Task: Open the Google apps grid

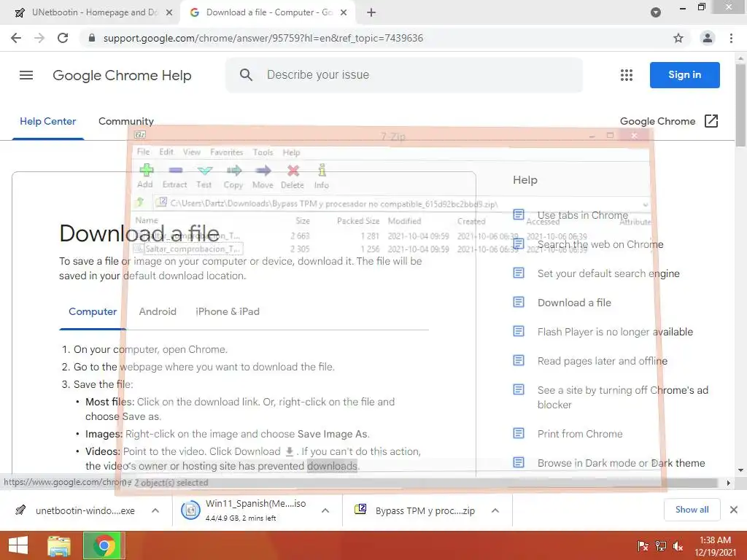Action: click(x=627, y=75)
